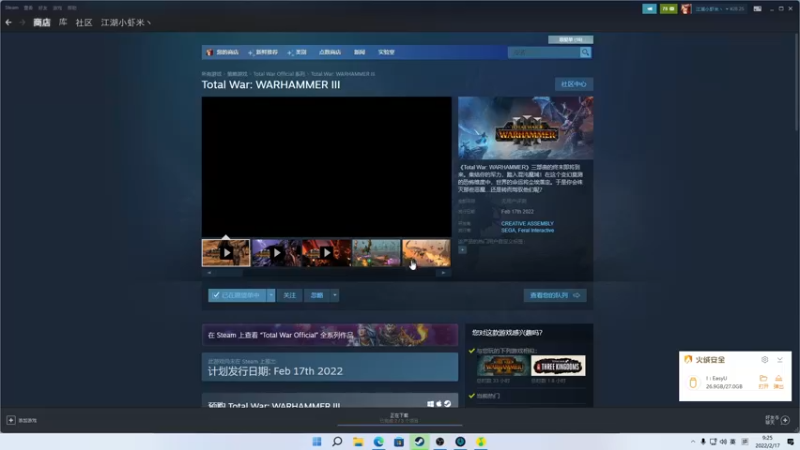800x450 pixels.
Task: Open the 查看您的队列 queue button
Action: [555, 295]
